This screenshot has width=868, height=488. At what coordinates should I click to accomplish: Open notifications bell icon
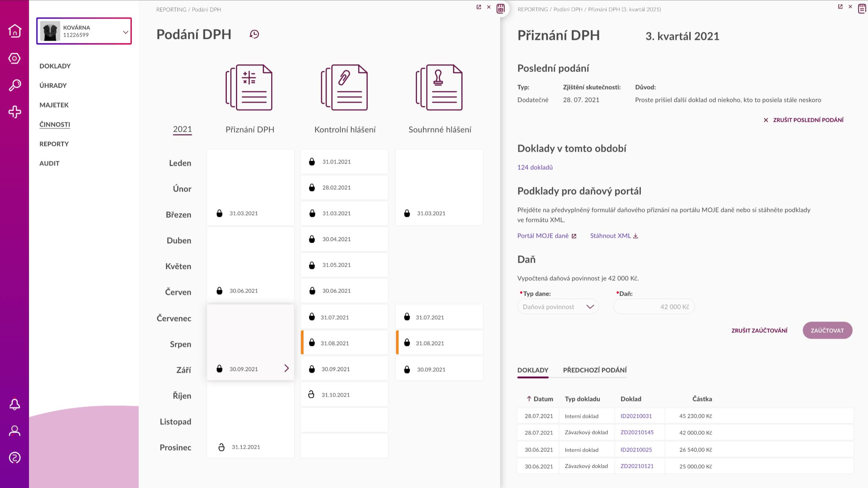click(15, 404)
